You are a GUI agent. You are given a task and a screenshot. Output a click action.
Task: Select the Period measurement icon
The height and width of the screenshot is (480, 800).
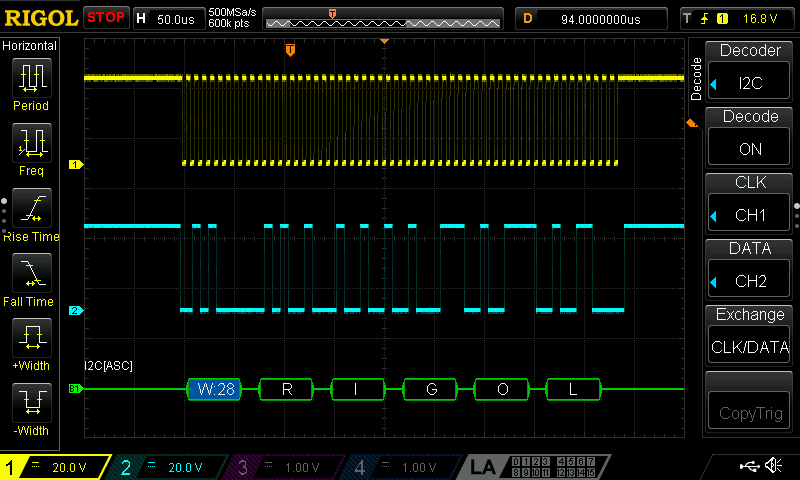pos(32,78)
